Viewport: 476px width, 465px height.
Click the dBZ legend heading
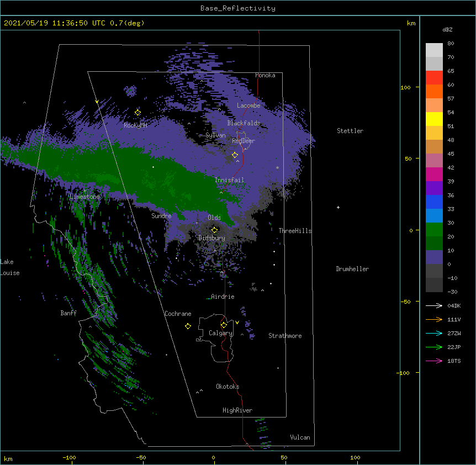[447, 29]
